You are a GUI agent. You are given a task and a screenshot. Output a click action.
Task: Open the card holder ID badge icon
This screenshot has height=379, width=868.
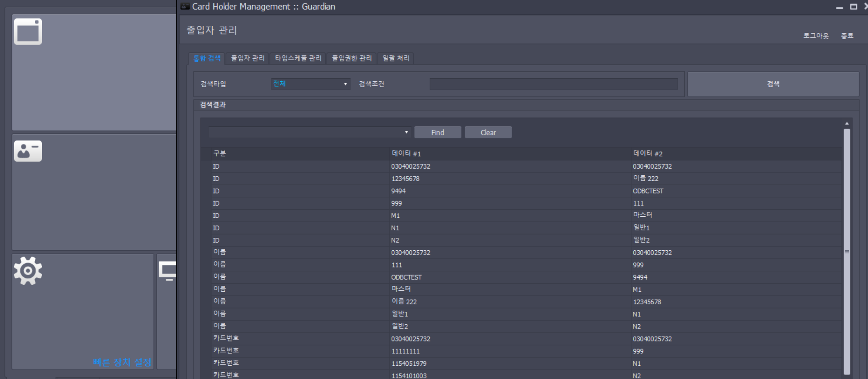click(28, 151)
